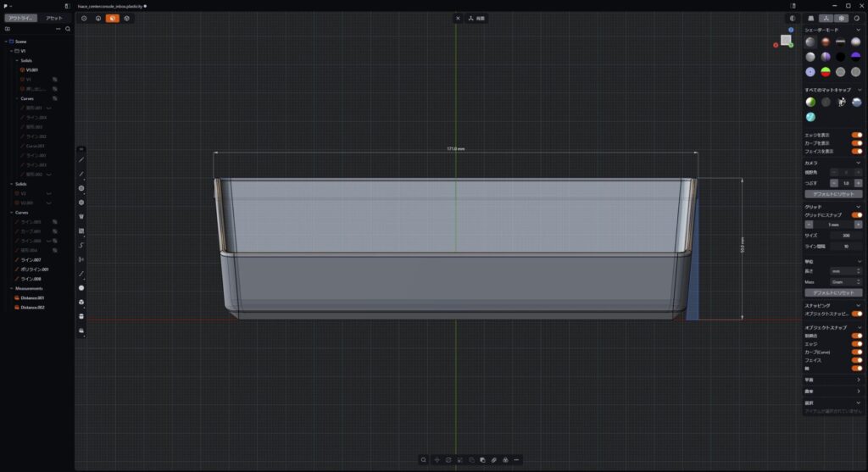Click the search icon in outliner
Image resolution: width=868 pixels, height=472 pixels.
coord(68,29)
